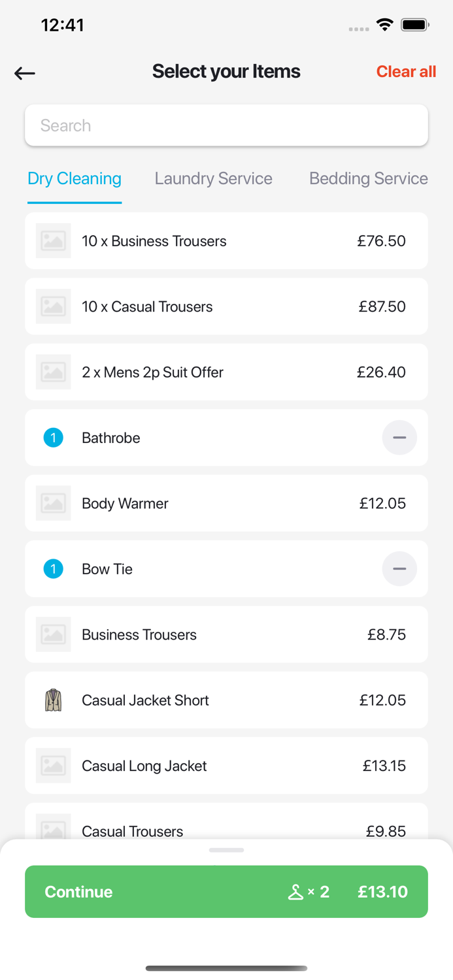The image size is (453, 980).
Task: Focus the Search input field
Action: coord(226,125)
